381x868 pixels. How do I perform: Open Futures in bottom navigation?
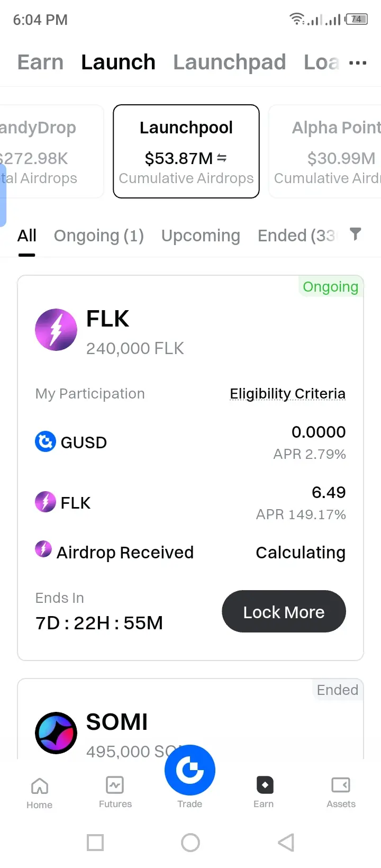point(115,792)
